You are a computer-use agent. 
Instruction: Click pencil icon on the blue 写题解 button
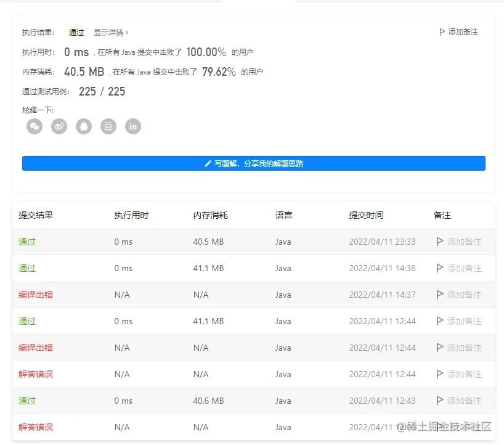208,164
